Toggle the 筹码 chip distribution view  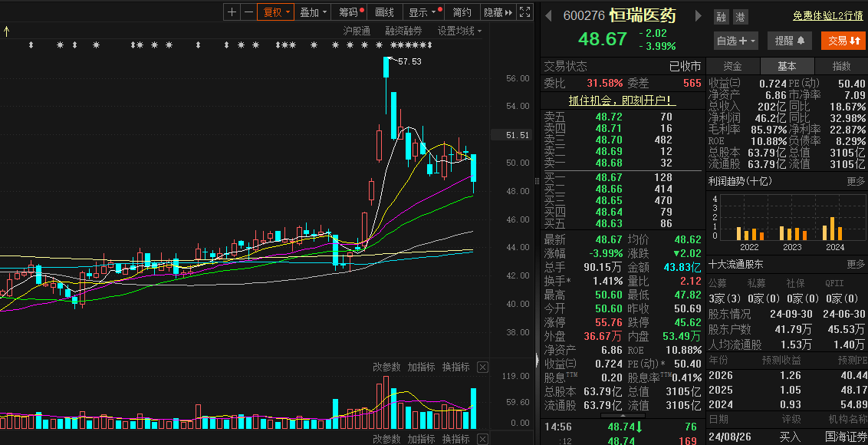[x=350, y=12]
